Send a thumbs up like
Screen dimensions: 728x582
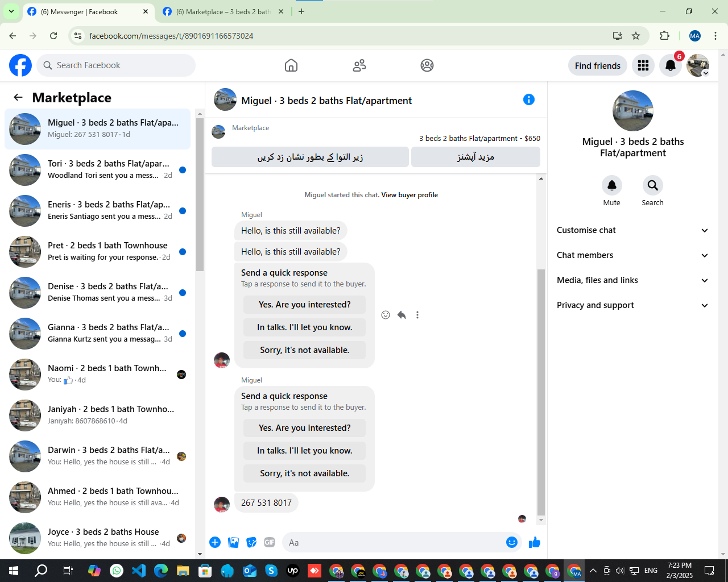coord(535,542)
